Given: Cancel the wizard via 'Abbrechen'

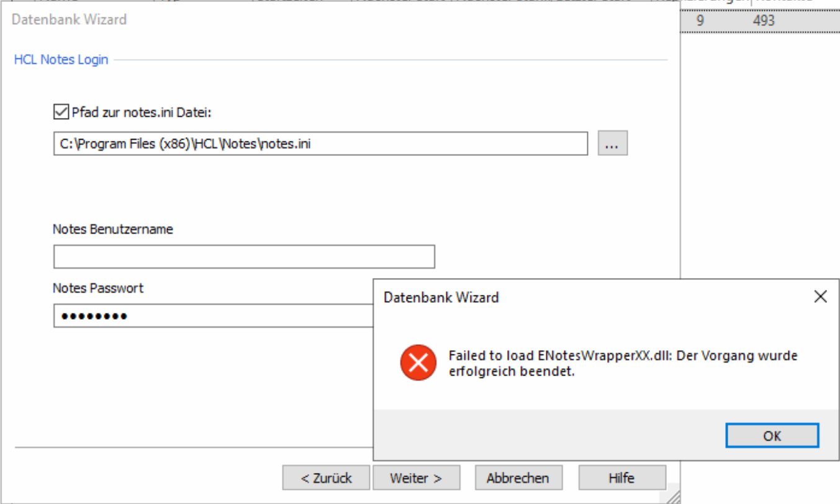Looking at the screenshot, I should pos(518,478).
